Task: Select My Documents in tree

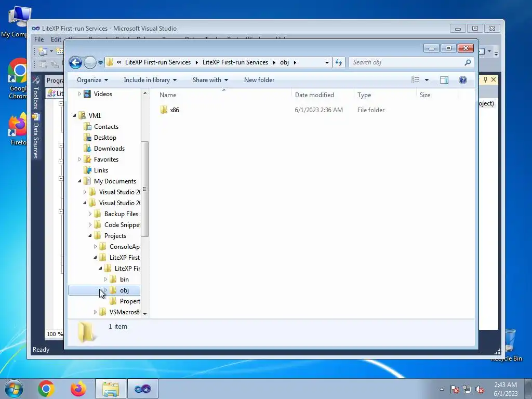Action: pos(115,181)
